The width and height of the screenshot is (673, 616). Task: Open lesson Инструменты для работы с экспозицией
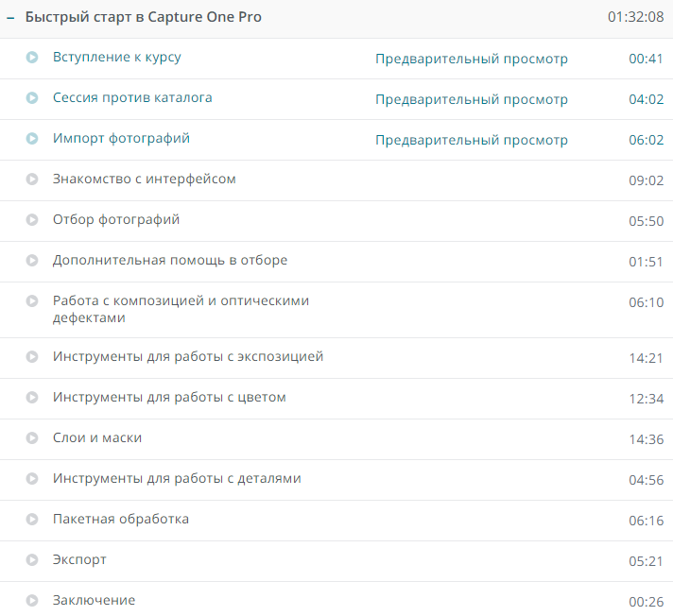[x=188, y=357]
